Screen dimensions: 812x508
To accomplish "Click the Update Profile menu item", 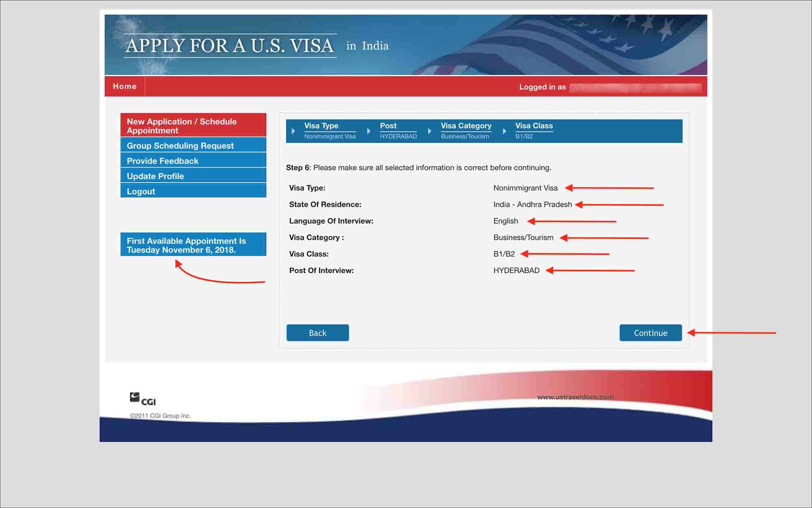I will [155, 176].
